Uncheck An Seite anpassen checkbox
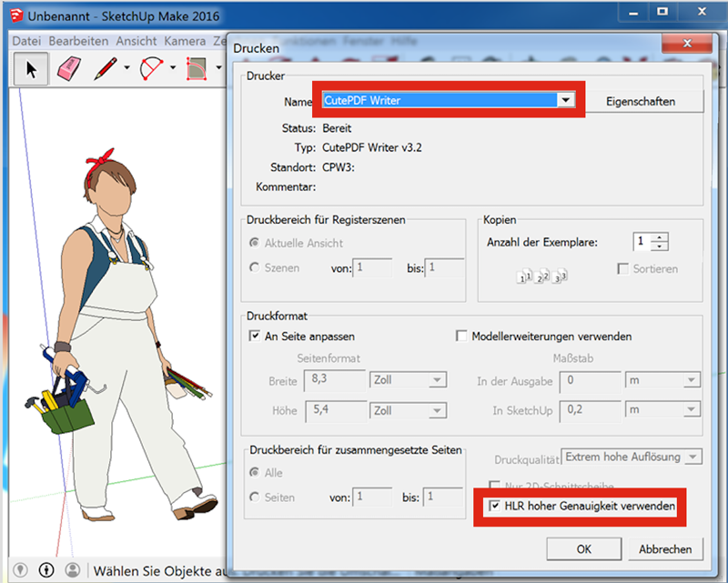The image size is (728, 583). (x=255, y=336)
